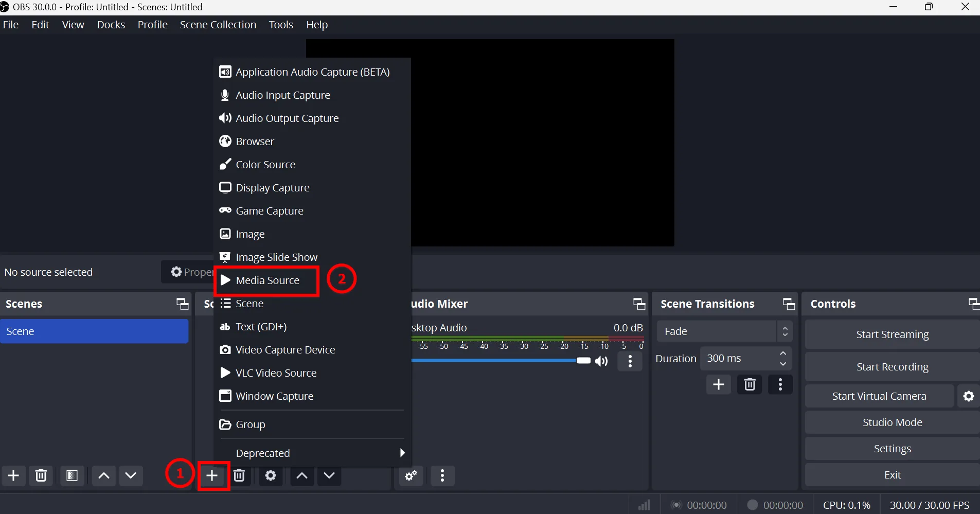Undock the Controls panel
The image size is (980, 514).
974,304
